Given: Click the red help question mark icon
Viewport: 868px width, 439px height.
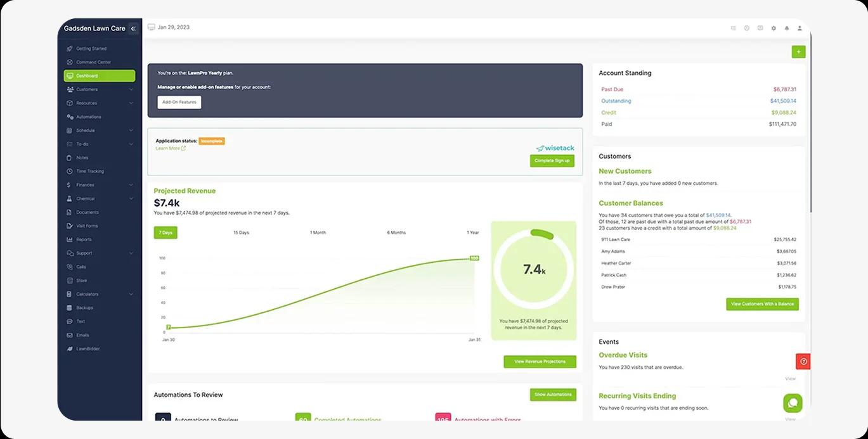Looking at the screenshot, I should (803, 361).
